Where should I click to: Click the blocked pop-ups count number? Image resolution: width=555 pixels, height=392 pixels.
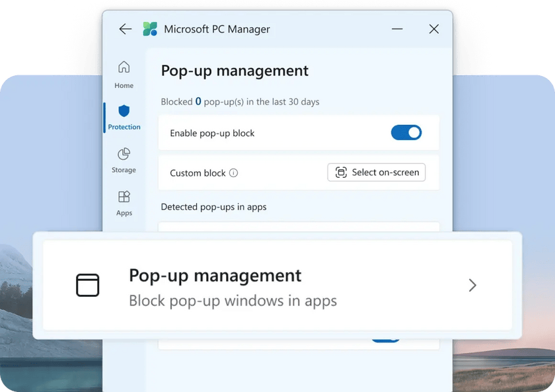click(x=198, y=101)
